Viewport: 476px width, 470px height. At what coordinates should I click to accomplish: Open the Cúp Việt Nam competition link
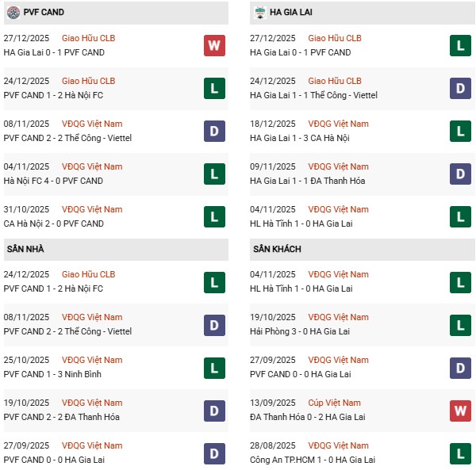(336, 403)
